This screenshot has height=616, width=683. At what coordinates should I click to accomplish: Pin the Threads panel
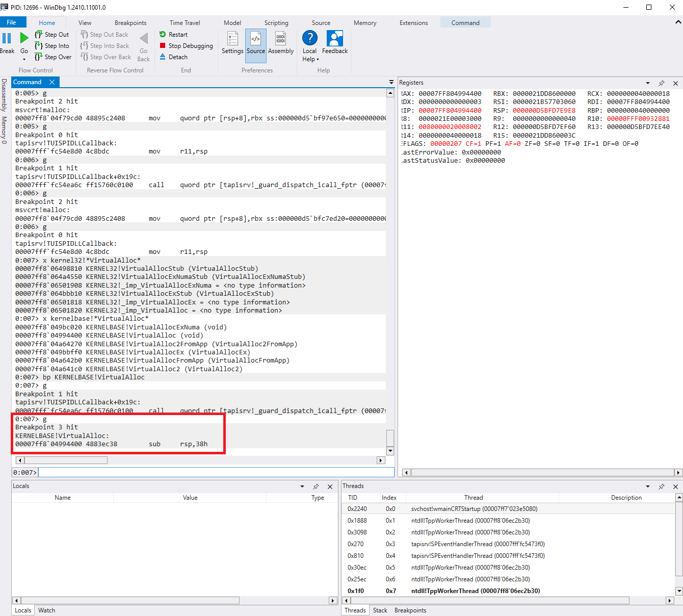coord(661,486)
